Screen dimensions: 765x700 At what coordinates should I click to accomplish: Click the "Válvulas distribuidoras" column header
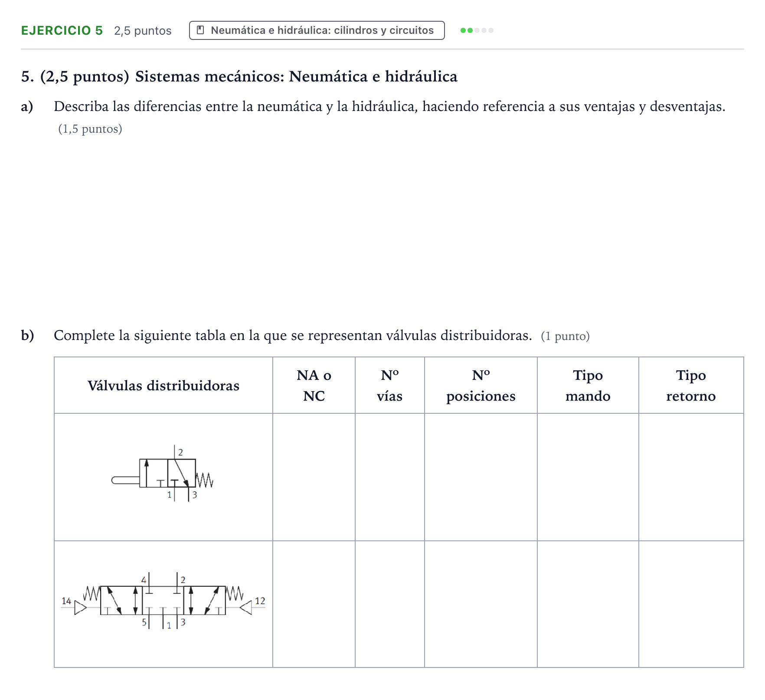(163, 386)
